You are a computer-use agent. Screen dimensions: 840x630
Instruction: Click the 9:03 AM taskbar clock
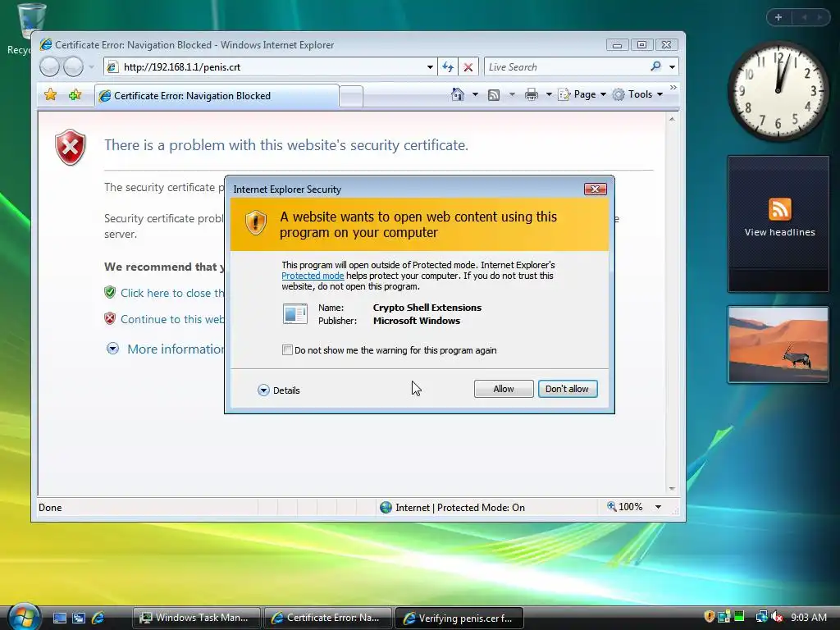808,617
